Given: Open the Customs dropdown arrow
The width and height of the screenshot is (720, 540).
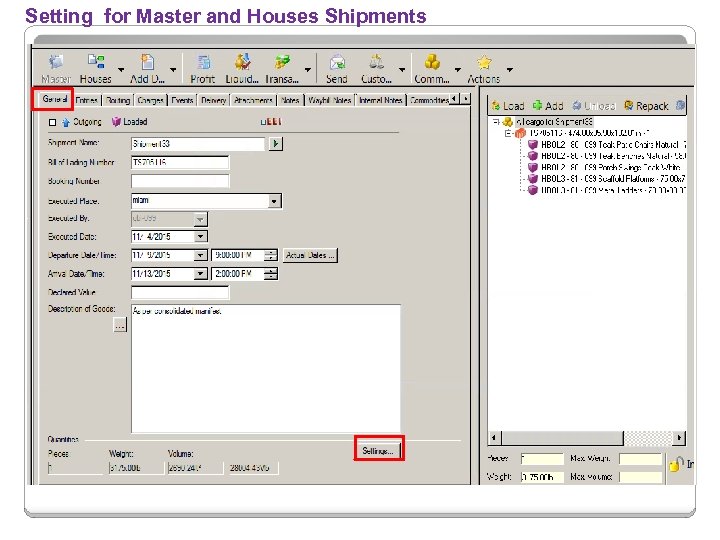Looking at the screenshot, I should 402,69.
